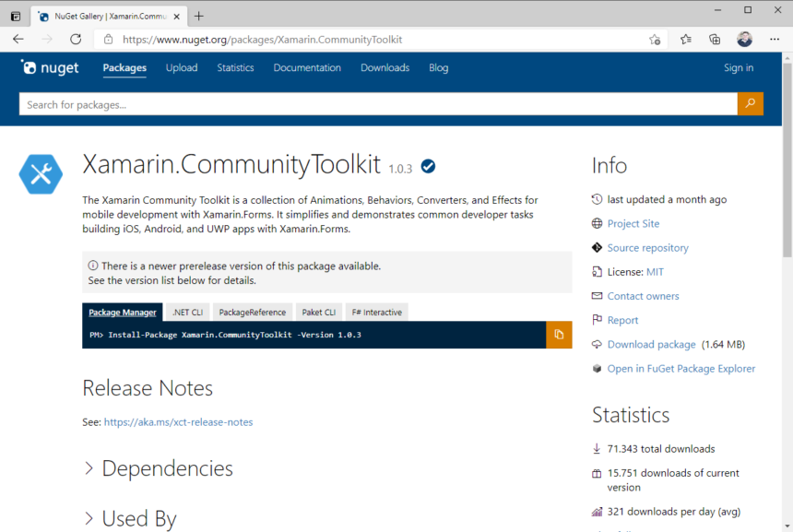The image size is (793, 532).
Task: Click the verified package checkmark badge
Action: (428, 166)
